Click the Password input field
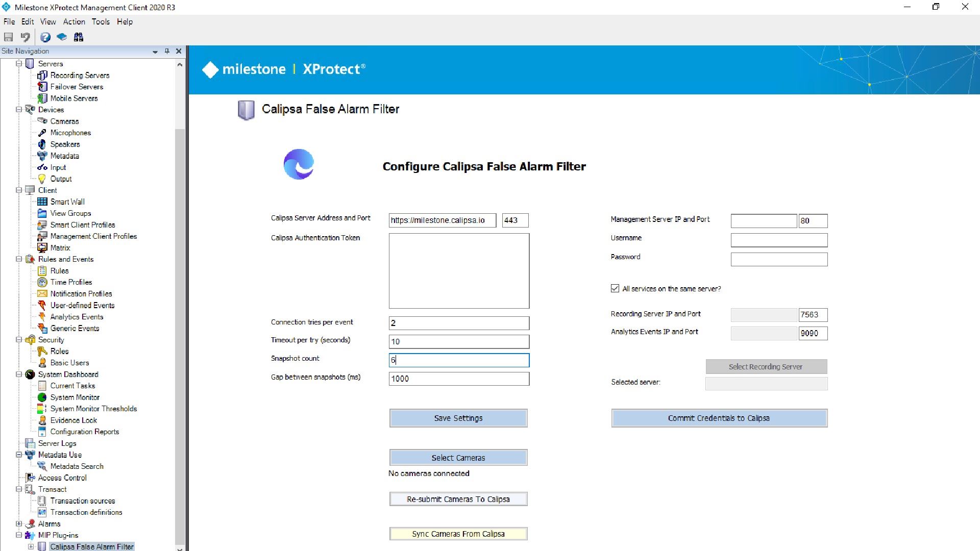Screen dimensions: 980x551 (x=779, y=259)
